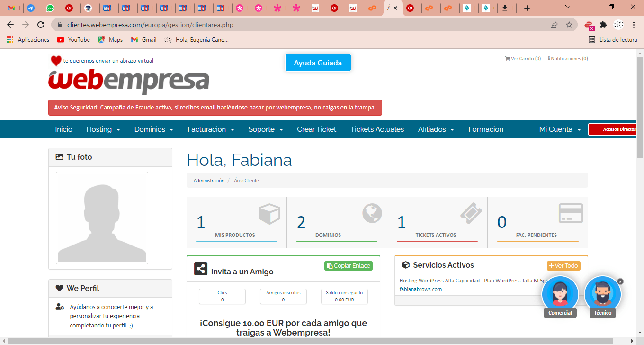This screenshot has width=644, height=345.
Task: Expand the Afiliados dropdown menu
Action: click(436, 129)
